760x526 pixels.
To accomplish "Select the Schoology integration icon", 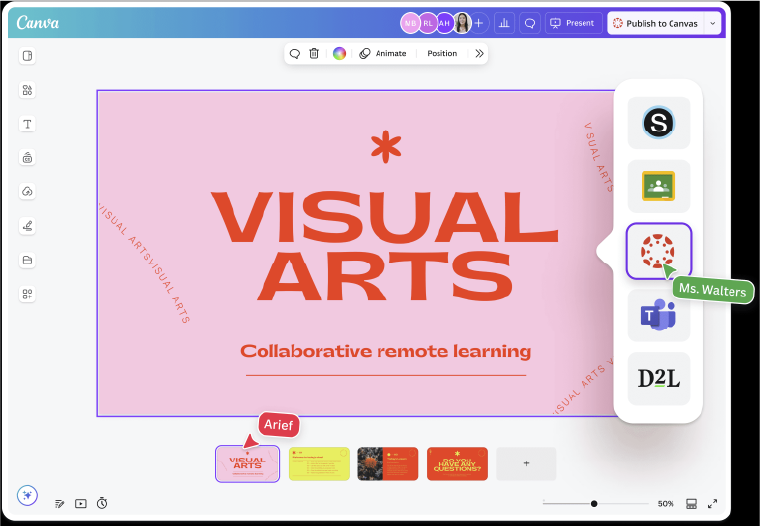I will [x=659, y=123].
